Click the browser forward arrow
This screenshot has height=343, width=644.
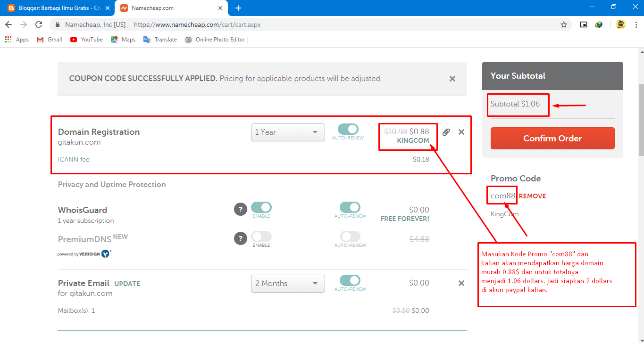coord(23,24)
